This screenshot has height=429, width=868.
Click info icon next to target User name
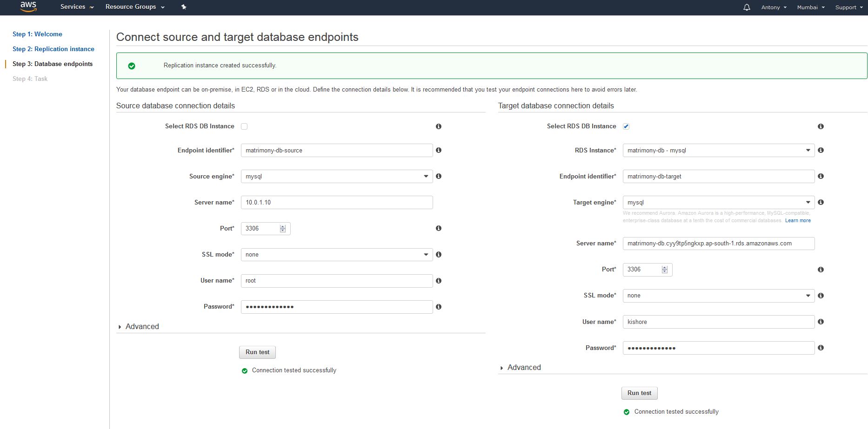(x=821, y=322)
